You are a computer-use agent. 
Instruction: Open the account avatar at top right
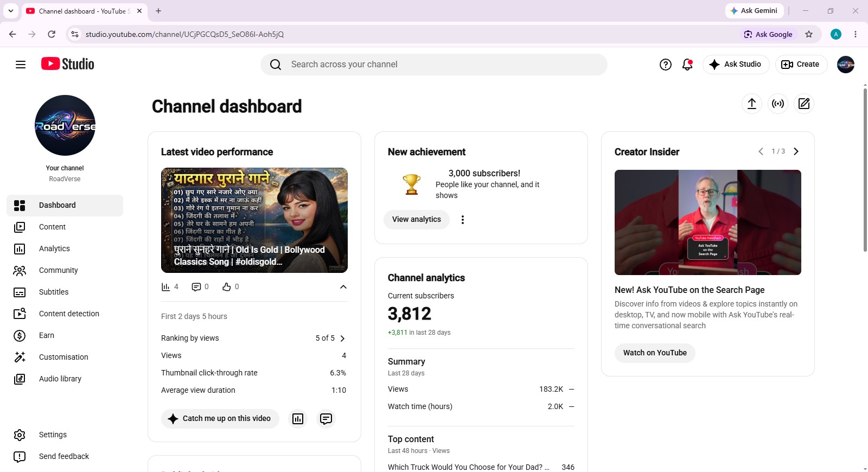tap(846, 65)
